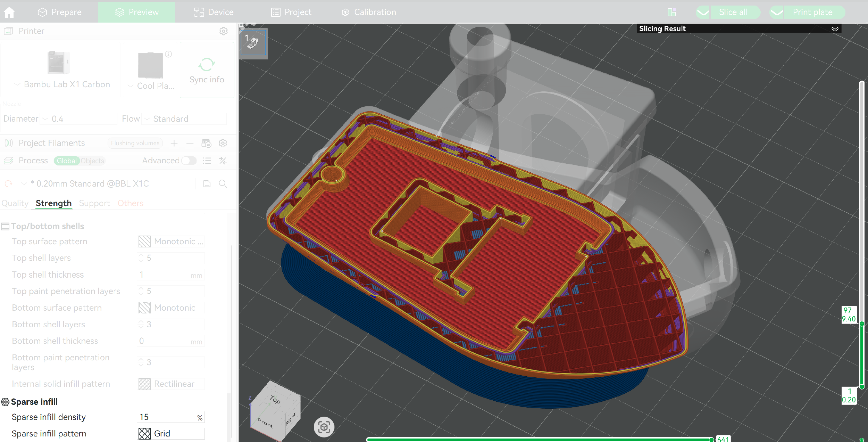The width and height of the screenshot is (868, 442).
Task: Remove a project filament
Action: tap(190, 143)
